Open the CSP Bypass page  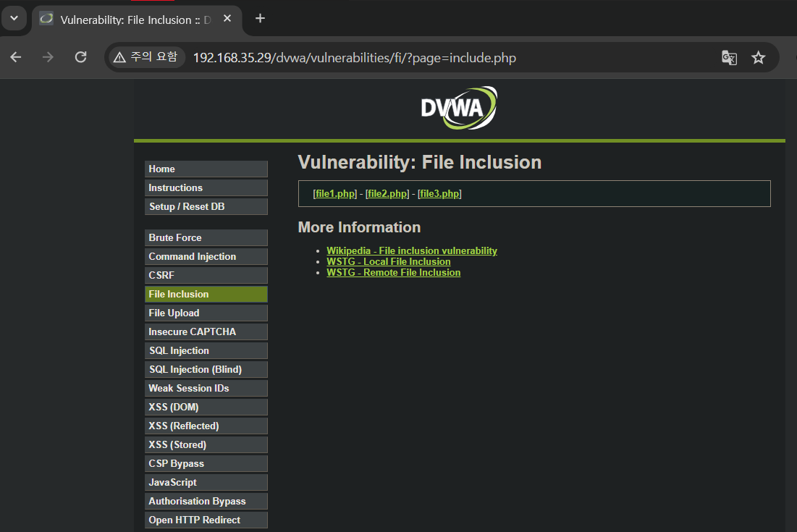click(206, 463)
